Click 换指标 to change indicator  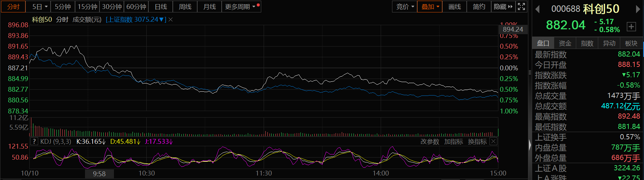[x=477, y=141]
